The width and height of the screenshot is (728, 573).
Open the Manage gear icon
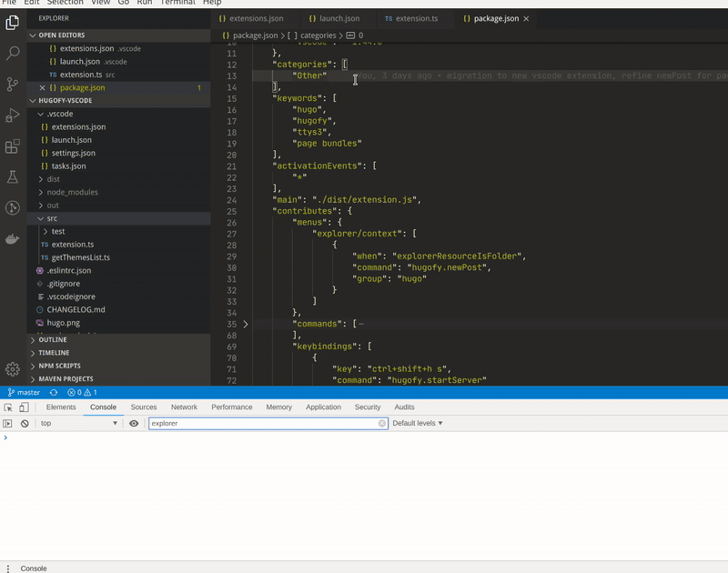[13, 369]
